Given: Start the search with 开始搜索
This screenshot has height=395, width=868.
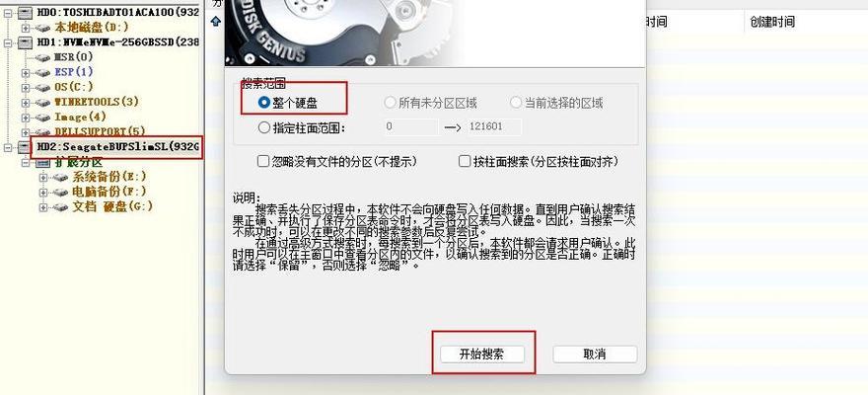Looking at the screenshot, I should [482, 354].
